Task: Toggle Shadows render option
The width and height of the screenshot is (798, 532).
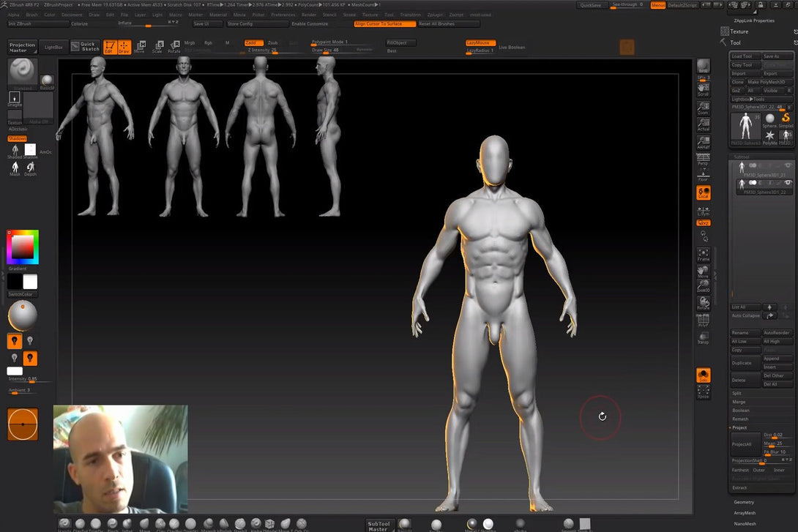Action: tap(18, 138)
